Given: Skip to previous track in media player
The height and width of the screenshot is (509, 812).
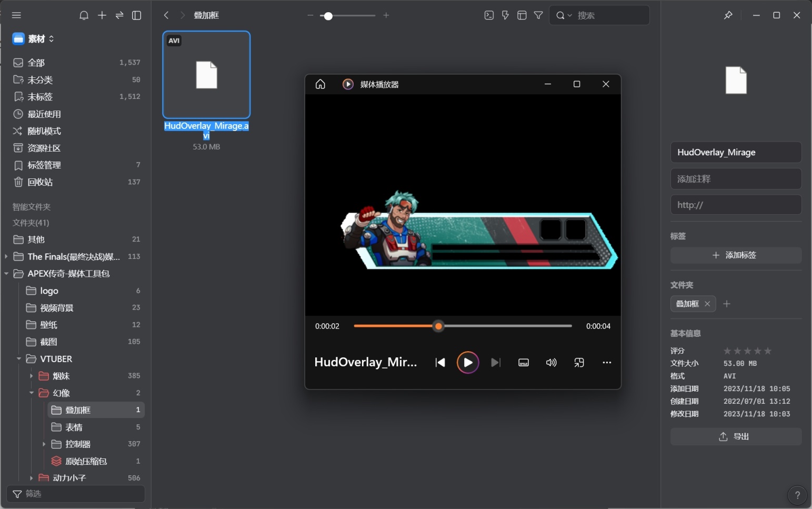Looking at the screenshot, I should coord(440,362).
